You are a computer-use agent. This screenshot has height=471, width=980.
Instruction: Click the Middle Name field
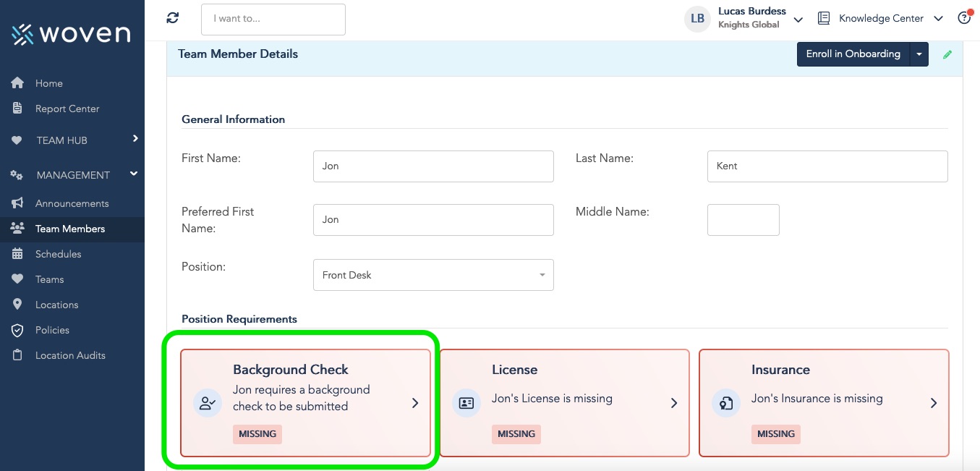(x=743, y=220)
